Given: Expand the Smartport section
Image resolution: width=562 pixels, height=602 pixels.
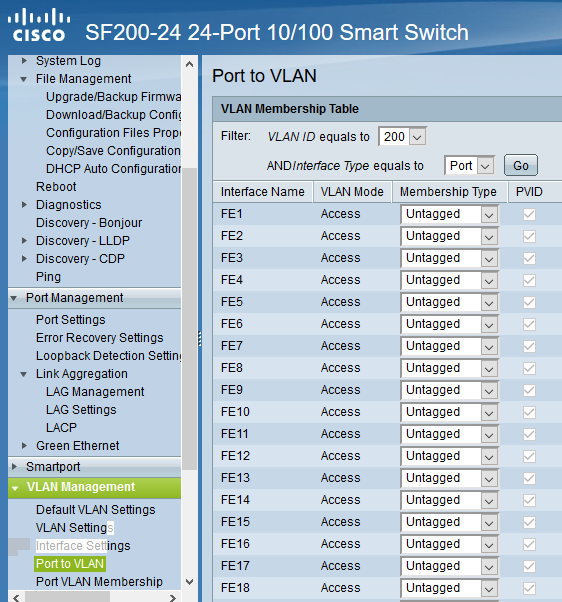Looking at the screenshot, I should (15, 467).
